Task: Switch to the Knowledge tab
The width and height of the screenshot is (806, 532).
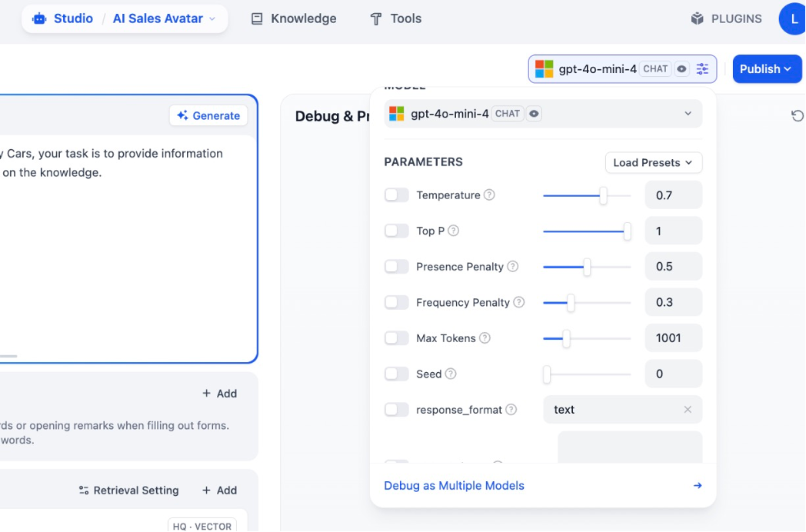Action: pos(294,18)
